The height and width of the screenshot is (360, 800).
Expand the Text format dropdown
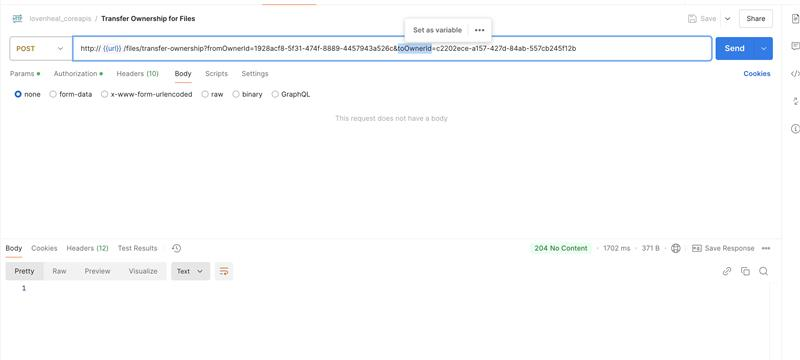[x=190, y=271]
